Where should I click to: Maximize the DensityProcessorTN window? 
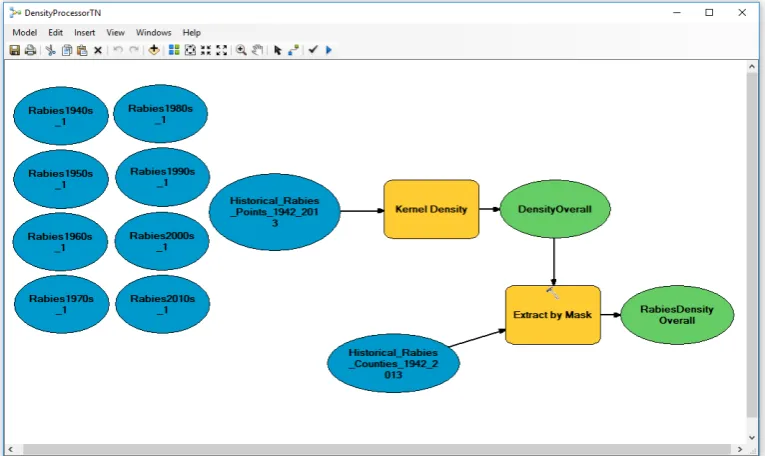pyautogui.click(x=709, y=13)
